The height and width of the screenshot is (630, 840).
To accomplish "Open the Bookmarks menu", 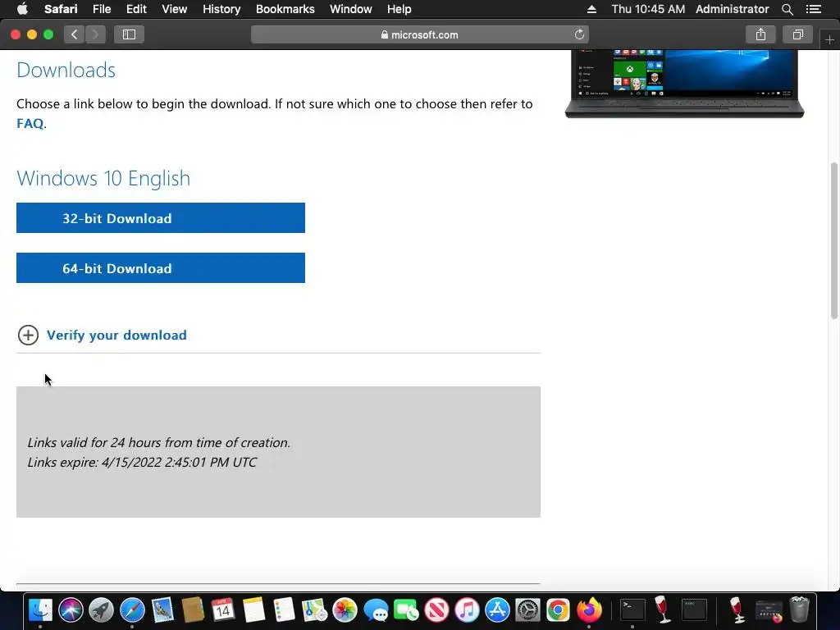I will click(x=285, y=9).
